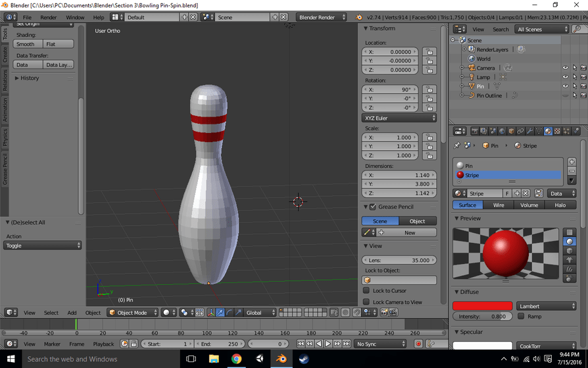Click the Object constraints chain icon
The image size is (588, 368).
point(520,131)
